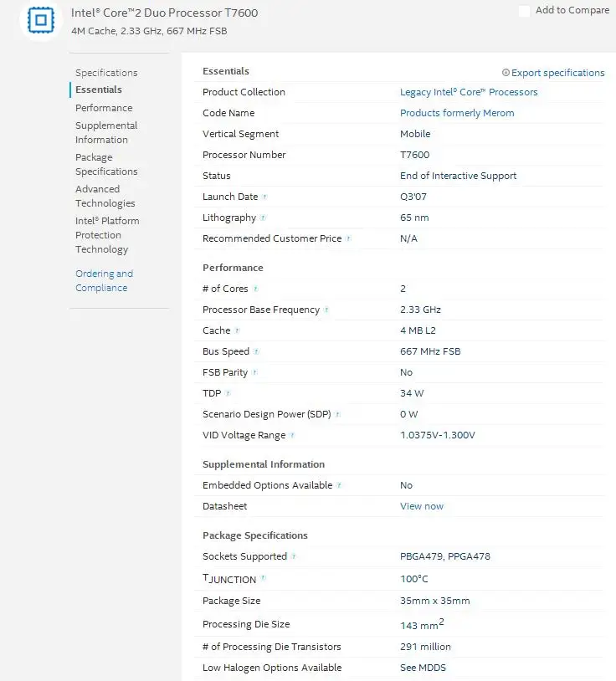Jump to Advanced Technologies section

(x=105, y=197)
